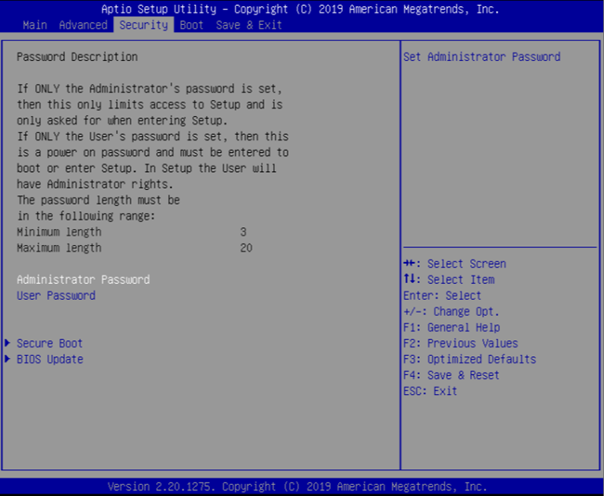Open the Save & Exit tab
The height and width of the screenshot is (496, 604).
tap(248, 24)
